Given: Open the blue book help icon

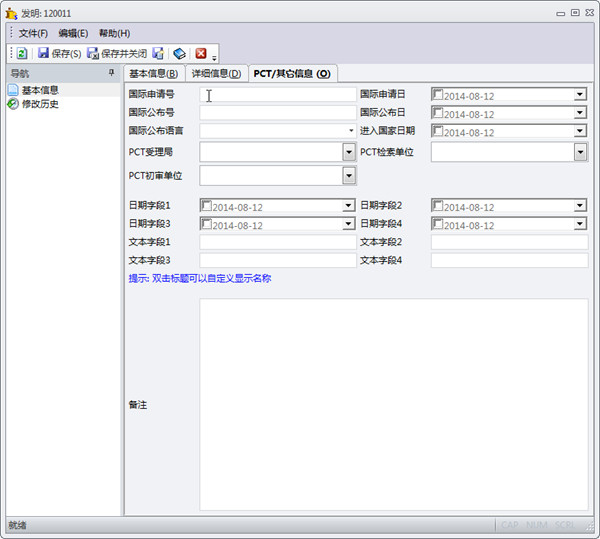Looking at the screenshot, I should 179,53.
